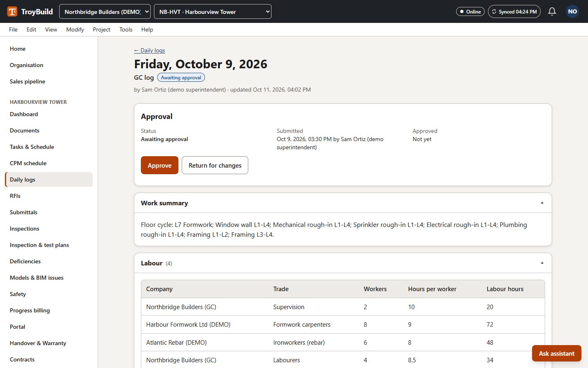
Task: Click the Synced 04:24 PM status
Action: tap(514, 11)
